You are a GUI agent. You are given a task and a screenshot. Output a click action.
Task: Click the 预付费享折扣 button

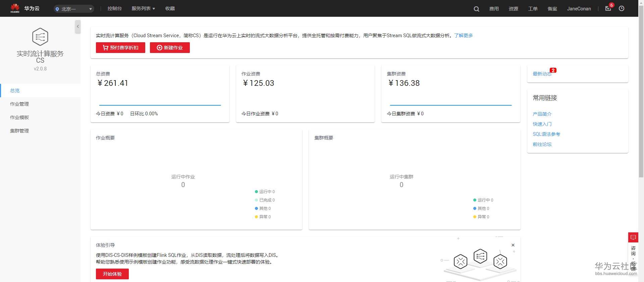tap(120, 48)
